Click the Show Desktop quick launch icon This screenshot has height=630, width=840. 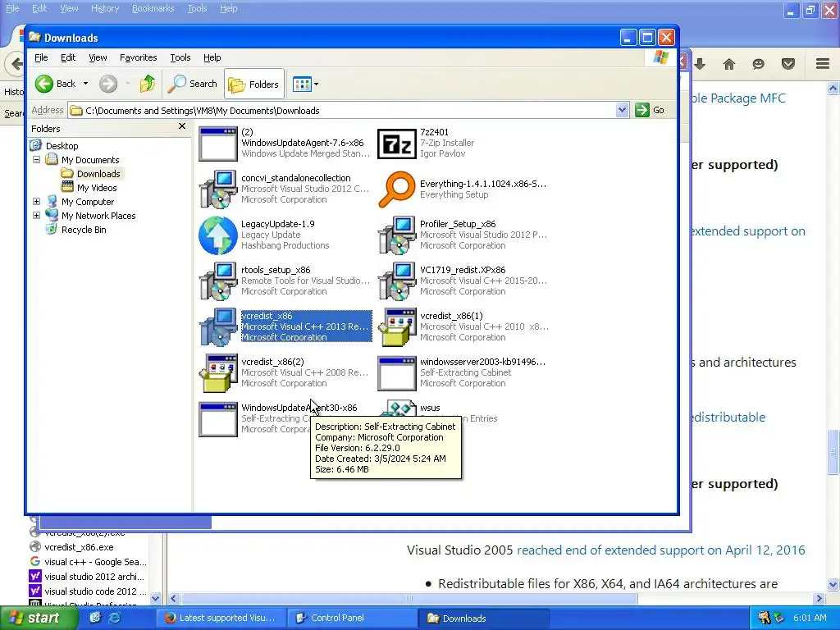tap(95, 618)
